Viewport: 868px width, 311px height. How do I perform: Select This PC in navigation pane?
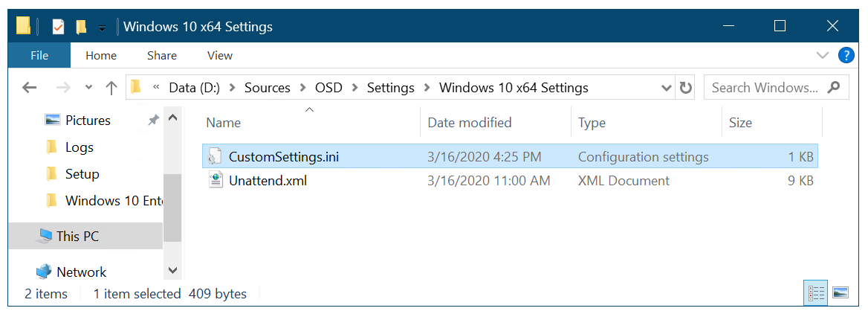pyautogui.click(x=77, y=237)
